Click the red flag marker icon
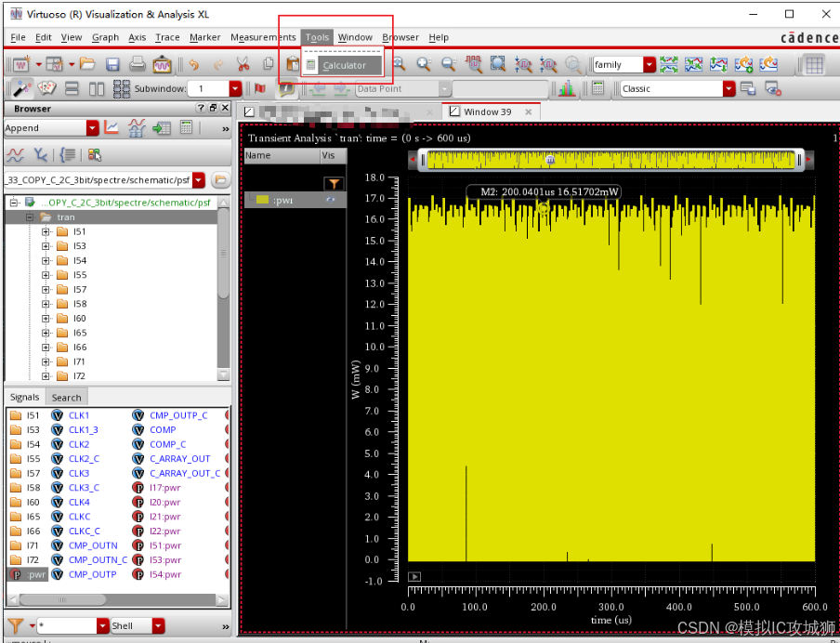This screenshot has height=643, width=840. pyautogui.click(x=260, y=88)
